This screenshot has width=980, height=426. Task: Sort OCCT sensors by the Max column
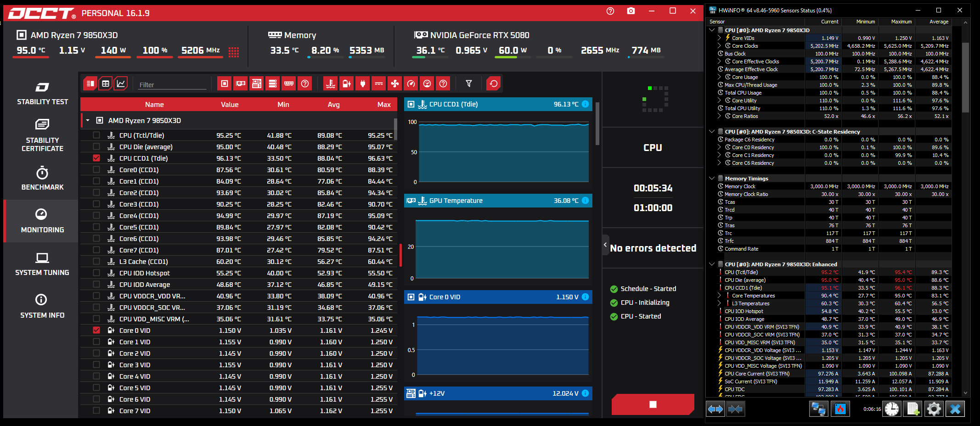coord(384,105)
